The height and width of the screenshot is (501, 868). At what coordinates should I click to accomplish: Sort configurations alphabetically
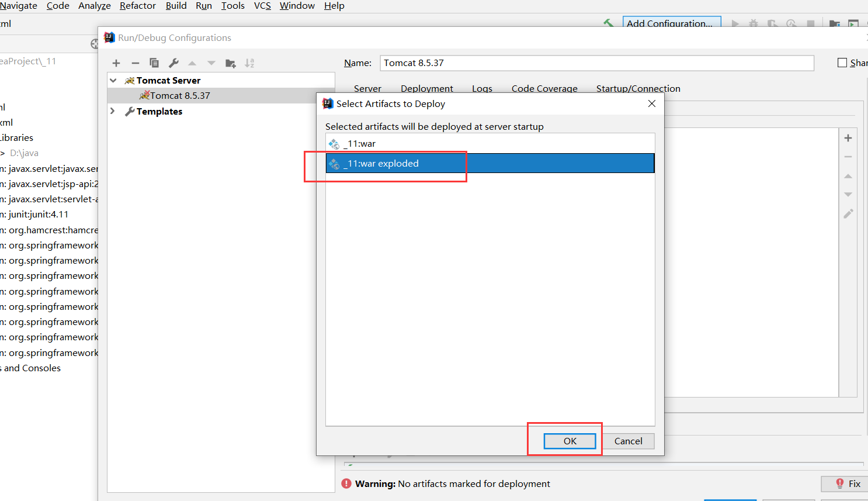click(x=249, y=63)
